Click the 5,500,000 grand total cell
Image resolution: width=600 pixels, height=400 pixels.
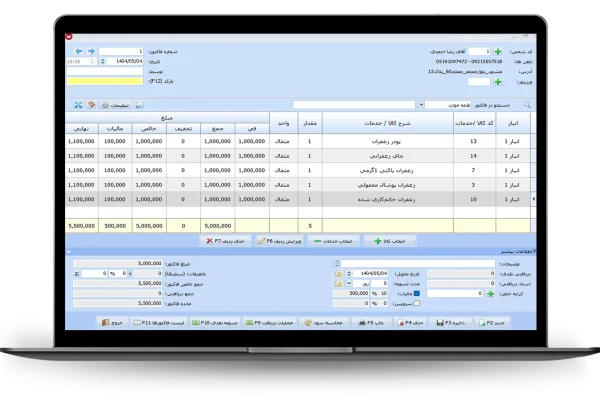click(82, 226)
